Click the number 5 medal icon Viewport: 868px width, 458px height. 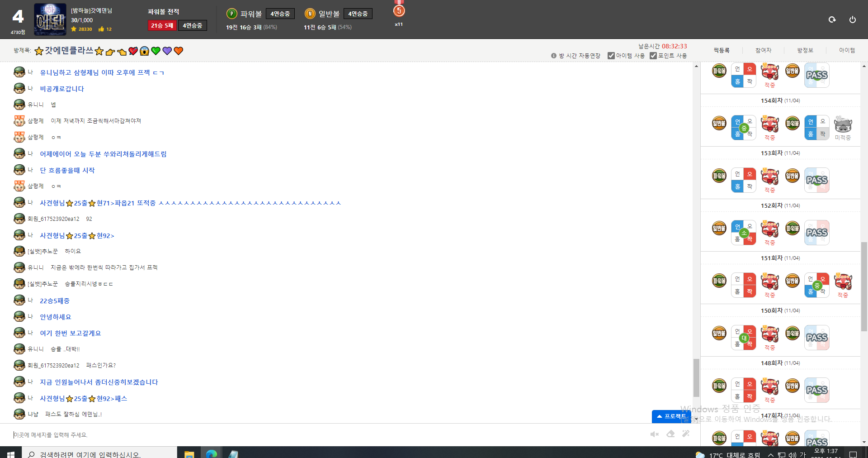(399, 10)
